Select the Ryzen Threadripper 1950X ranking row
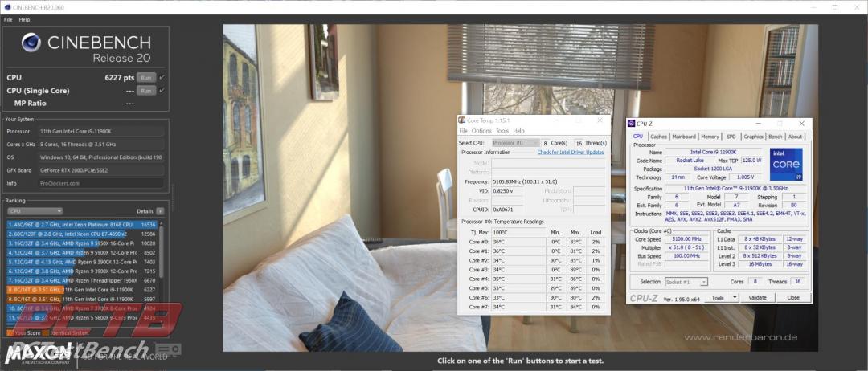868x371 pixels. (x=82, y=280)
